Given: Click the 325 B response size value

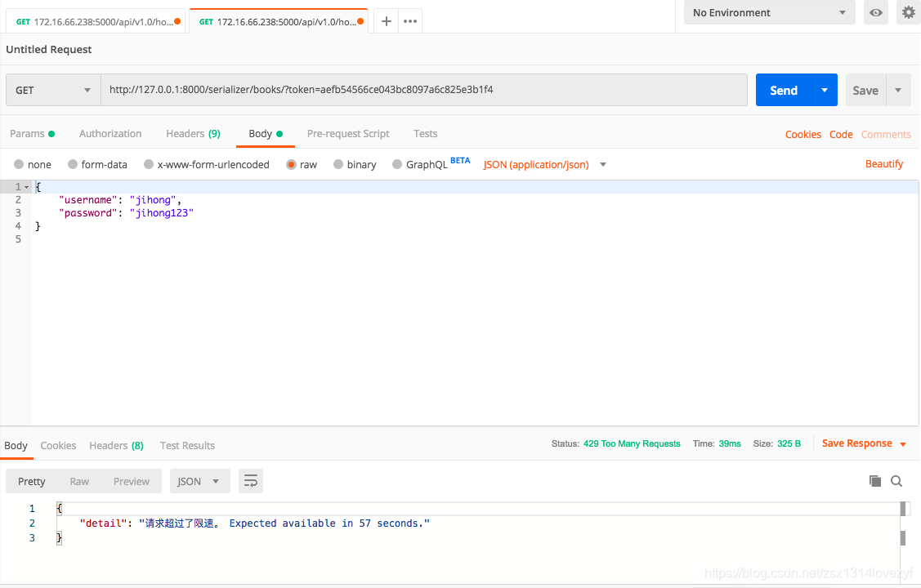Looking at the screenshot, I should tap(789, 443).
